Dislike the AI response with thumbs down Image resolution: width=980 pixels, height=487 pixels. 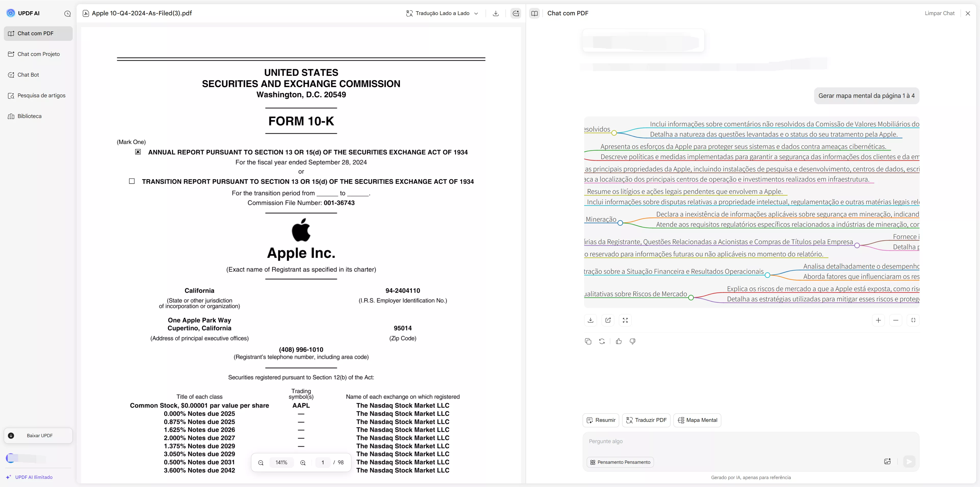pyautogui.click(x=632, y=341)
